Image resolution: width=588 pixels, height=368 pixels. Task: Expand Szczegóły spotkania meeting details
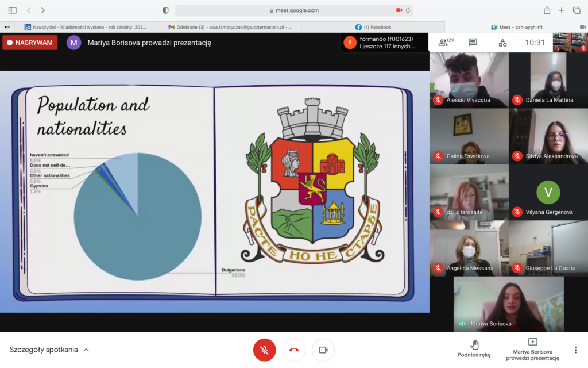[x=49, y=350]
